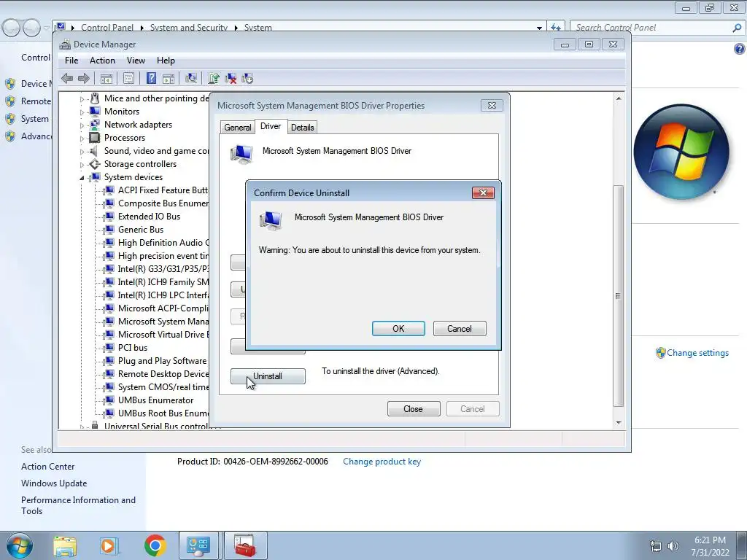Click the Back arrow in Device Manager toolbar
This screenshot has width=747, height=560.
(67, 78)
